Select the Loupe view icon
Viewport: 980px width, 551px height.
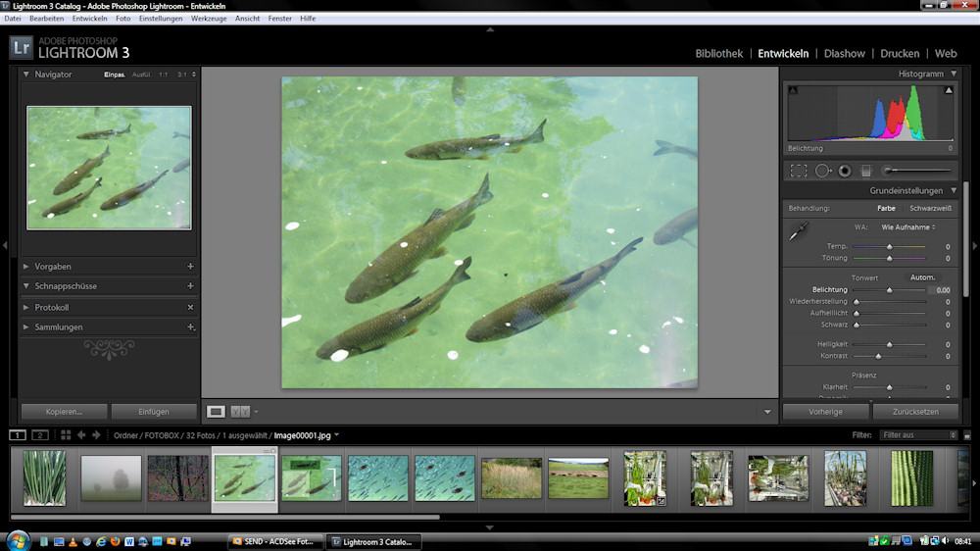click(x=217, y=412)
